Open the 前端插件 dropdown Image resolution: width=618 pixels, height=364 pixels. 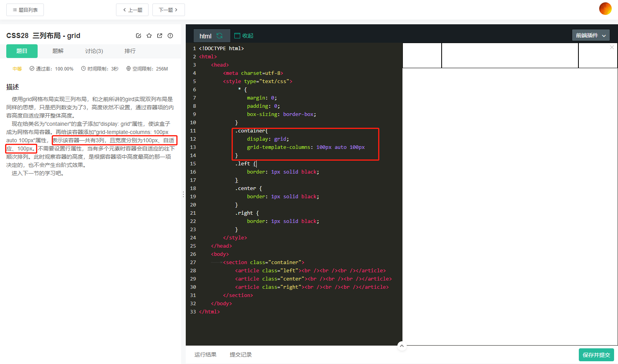click(591, 35)
